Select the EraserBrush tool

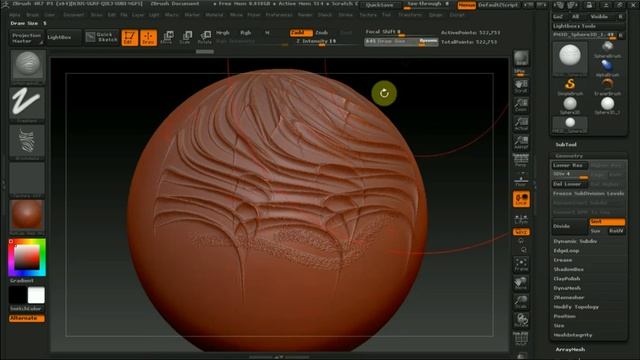pos(607,87)
